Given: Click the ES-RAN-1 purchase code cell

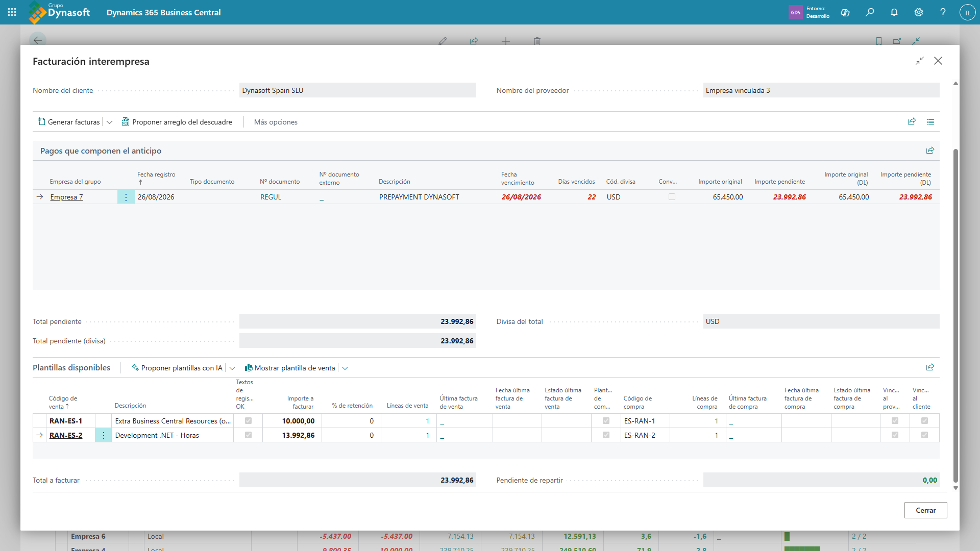Looking at the screenshot, I should coord(645,421).
